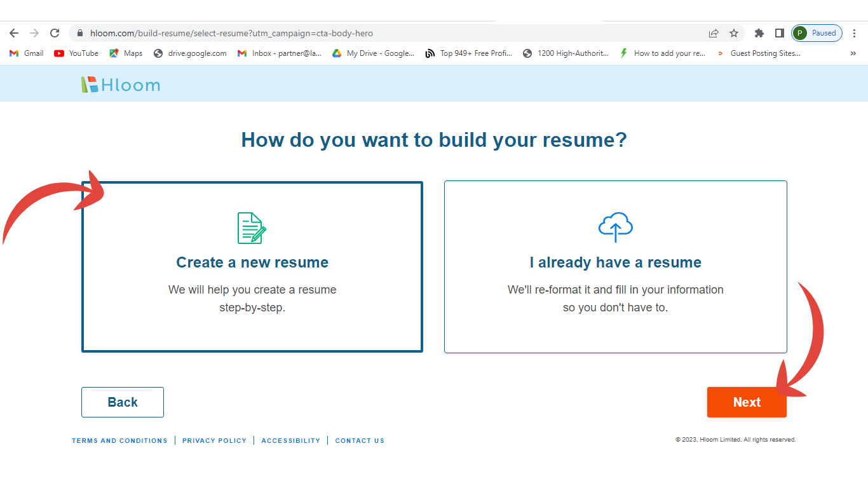
Task: Expand hidden bookmarks with the chevron
Action: (x=853, y=53)
